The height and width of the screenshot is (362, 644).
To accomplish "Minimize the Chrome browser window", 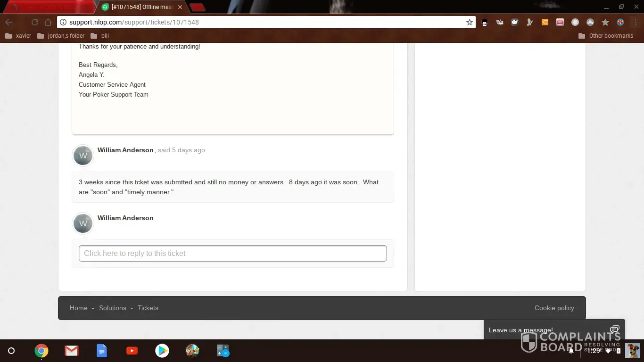I will point(606,7).
